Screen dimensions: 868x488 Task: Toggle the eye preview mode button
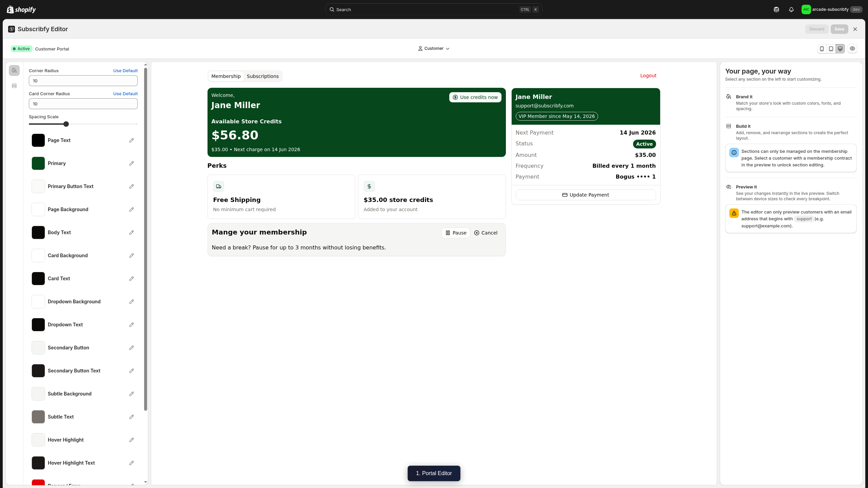pyautogui.click(x=852, y=49)
